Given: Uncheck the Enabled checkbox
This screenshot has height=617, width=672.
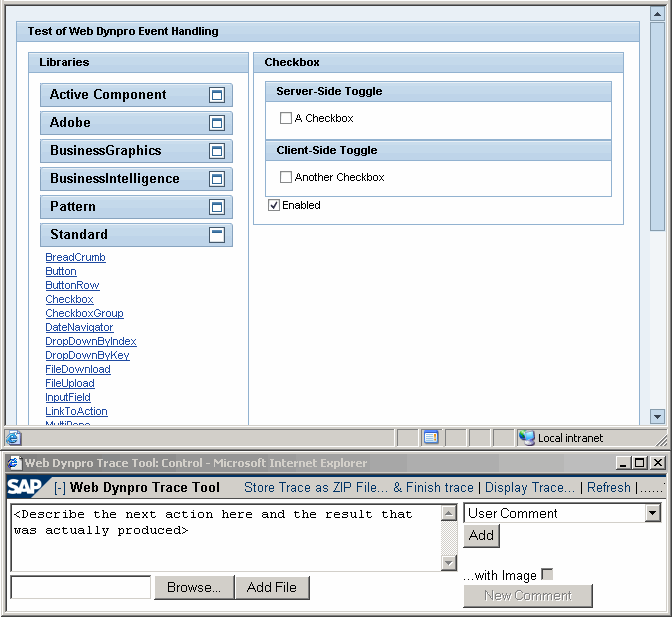Looking at the screenshot, I should (274, 205).
